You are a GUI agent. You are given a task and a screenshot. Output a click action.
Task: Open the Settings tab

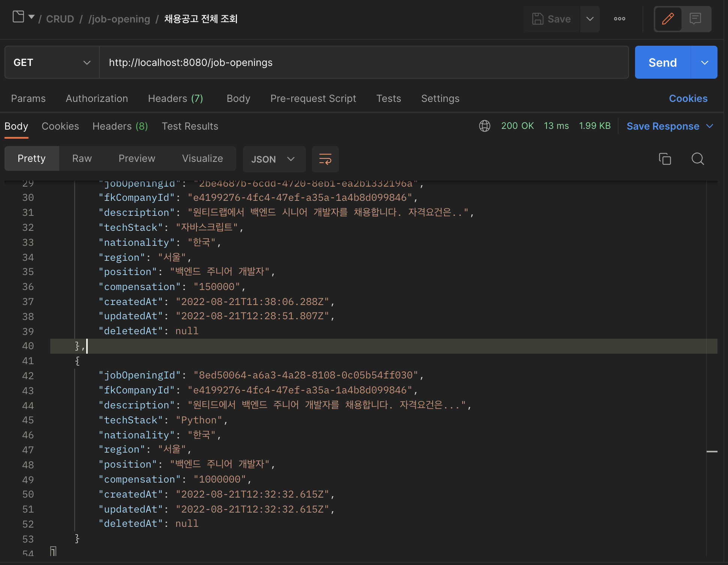440,98
